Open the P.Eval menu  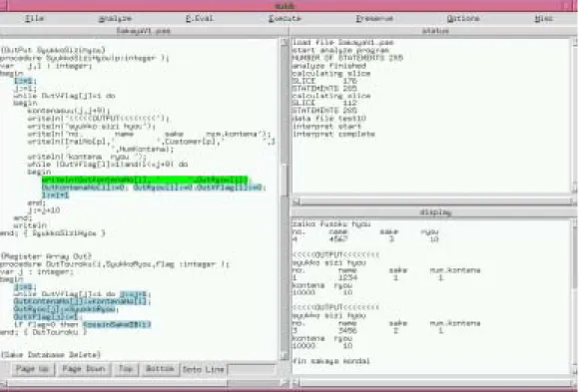pyautogui.click(x=200, y=18)
